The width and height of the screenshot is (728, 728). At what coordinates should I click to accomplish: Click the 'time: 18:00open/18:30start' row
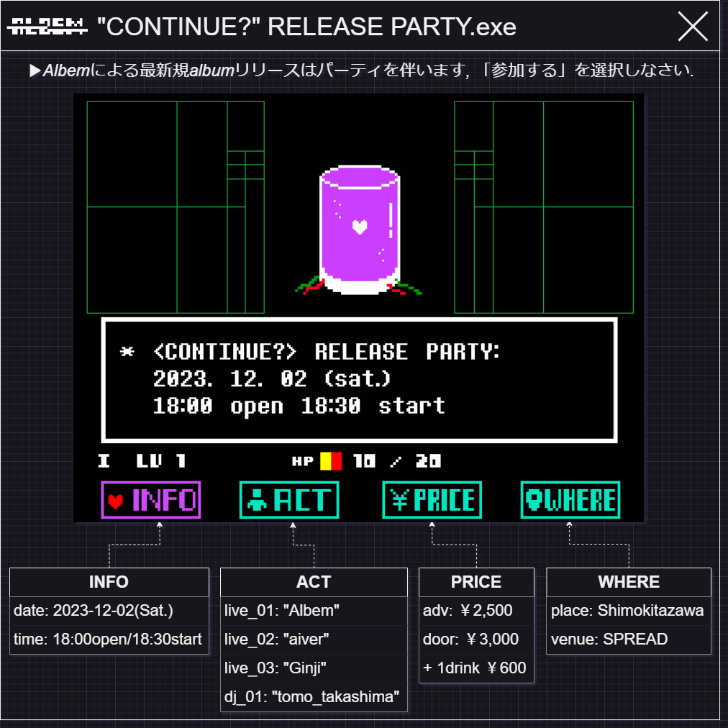109,640
